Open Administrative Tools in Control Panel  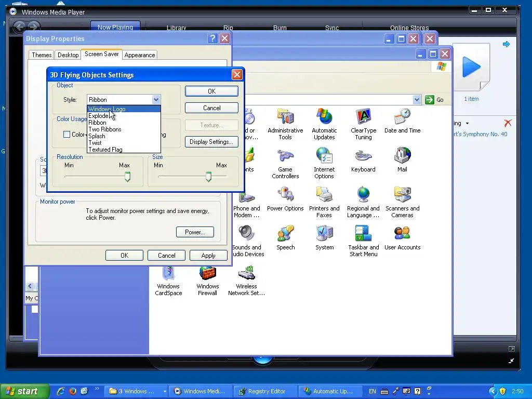285,124
